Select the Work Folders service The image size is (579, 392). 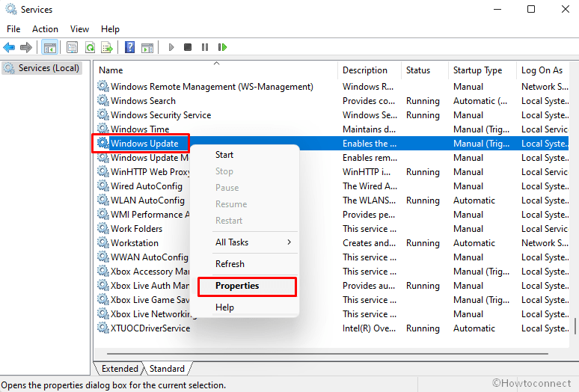(136, 228)
